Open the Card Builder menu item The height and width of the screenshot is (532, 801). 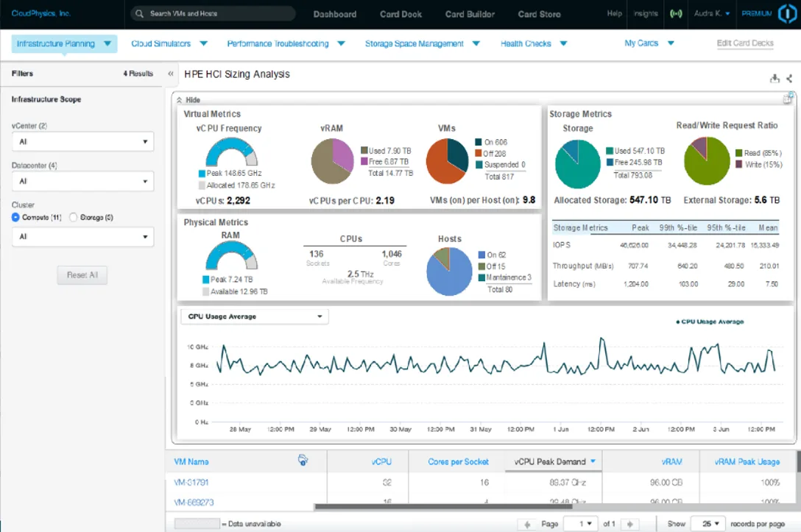[x=470, y=14]
